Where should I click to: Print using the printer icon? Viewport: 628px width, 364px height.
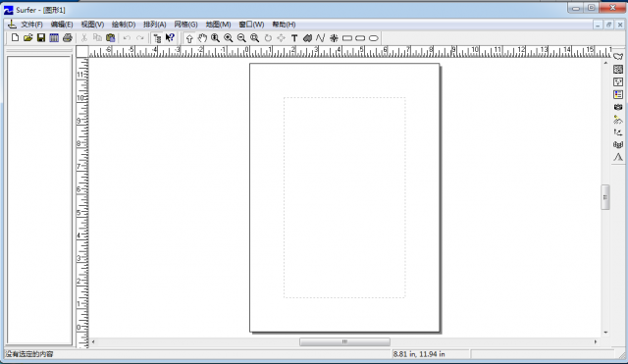68,38
